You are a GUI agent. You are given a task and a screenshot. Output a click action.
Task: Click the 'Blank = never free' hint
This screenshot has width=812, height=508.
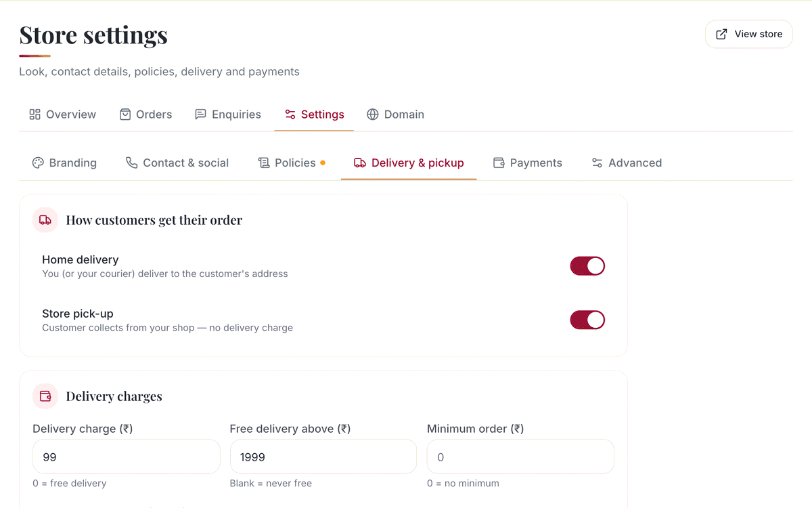271,484
